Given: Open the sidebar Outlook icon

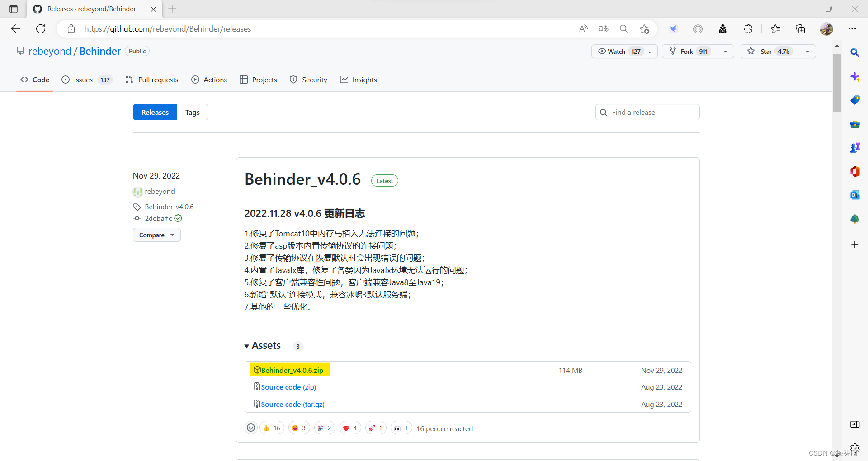Looking at the screenshot, I should pos(855,195).
